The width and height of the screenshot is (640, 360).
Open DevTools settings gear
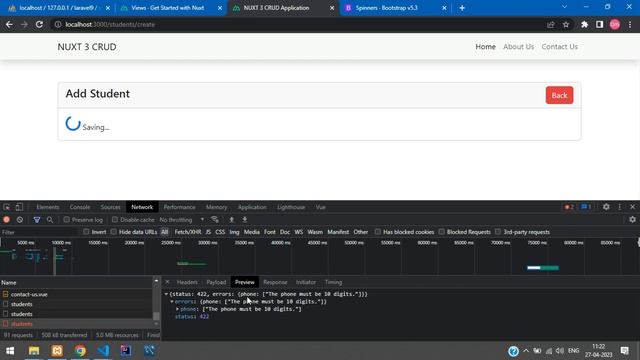point(606,207)
